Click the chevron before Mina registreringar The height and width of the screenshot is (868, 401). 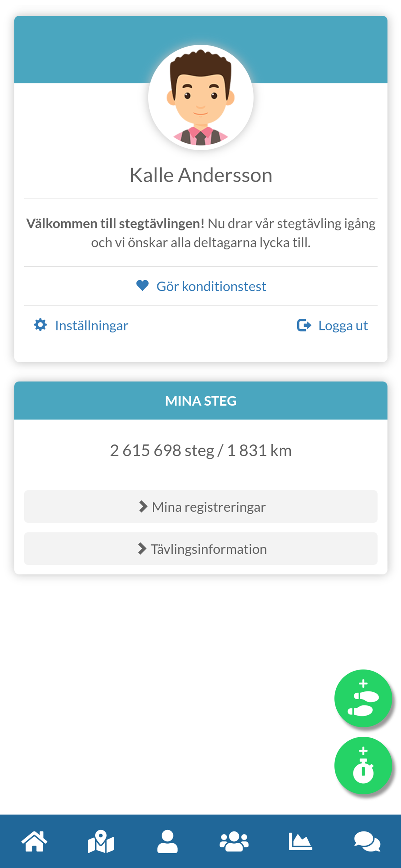(143, 507)
